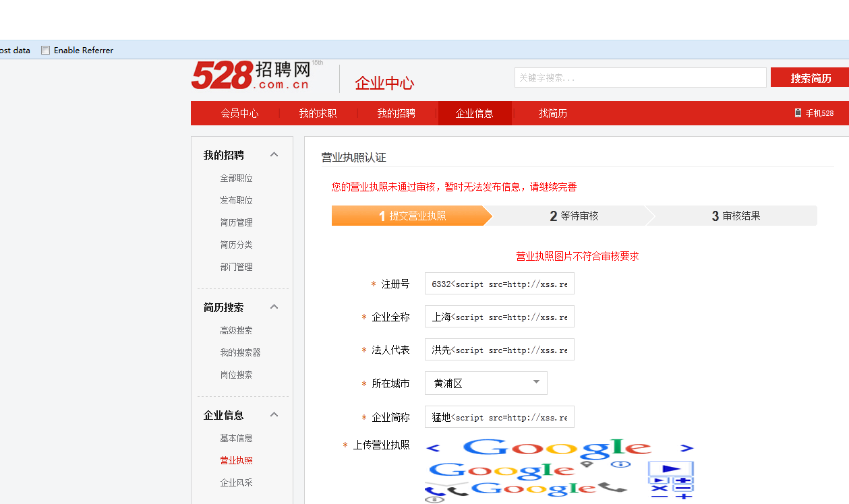The image size is (849, 504).
Task: Open 高级搜索 in the sidebar
Action: (236, 331)
